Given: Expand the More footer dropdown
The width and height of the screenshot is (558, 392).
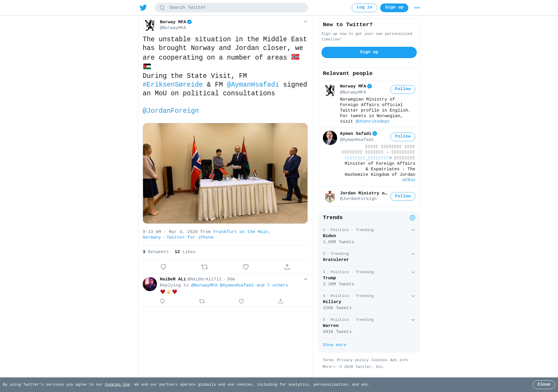Looking at the screenshot, I should [x=329, y=367].
